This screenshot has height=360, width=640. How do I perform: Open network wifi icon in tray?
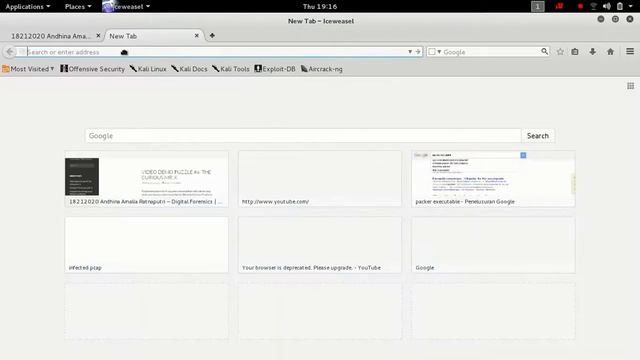[x=593, y=7]
